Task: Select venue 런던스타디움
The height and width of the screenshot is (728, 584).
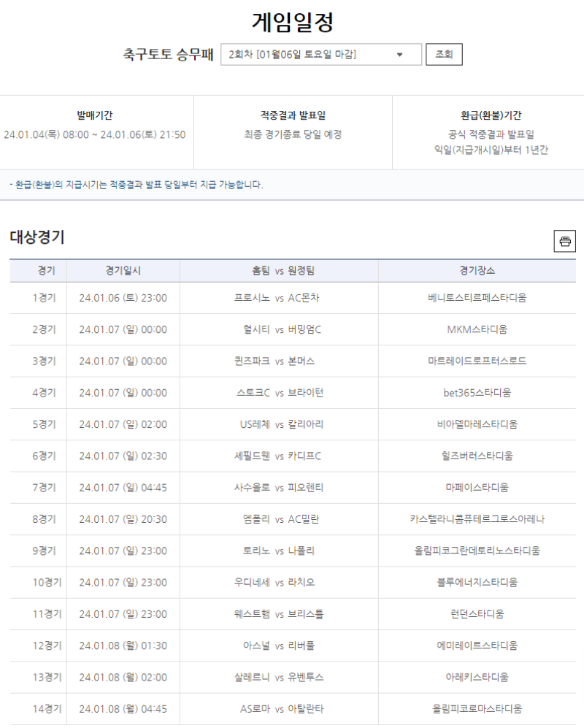Action: [x=477, y=614]
